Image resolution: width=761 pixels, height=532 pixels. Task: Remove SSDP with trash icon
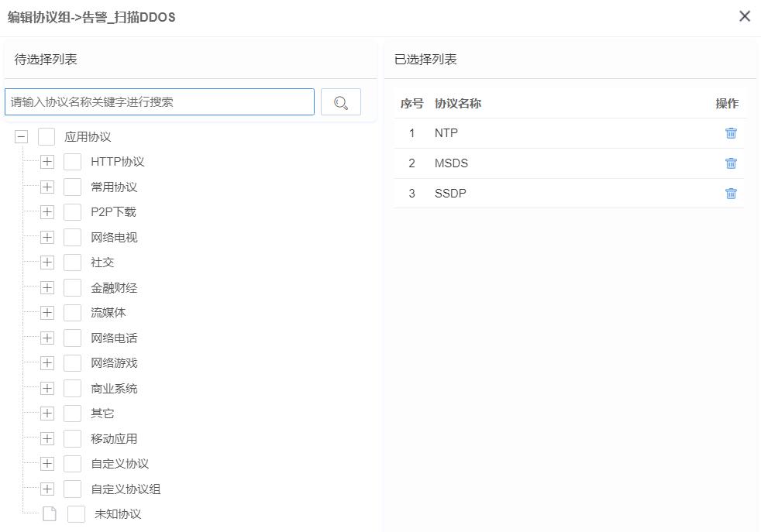pos(731,194)
